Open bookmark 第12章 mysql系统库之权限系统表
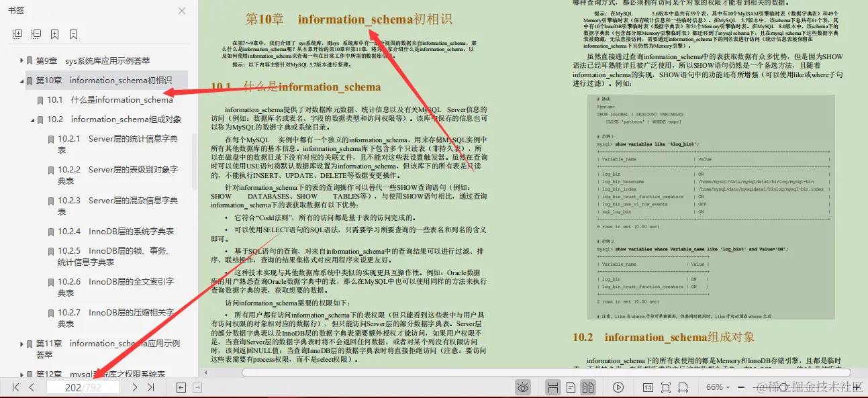This screenshot has width=868, height=398. pos(101,374)
